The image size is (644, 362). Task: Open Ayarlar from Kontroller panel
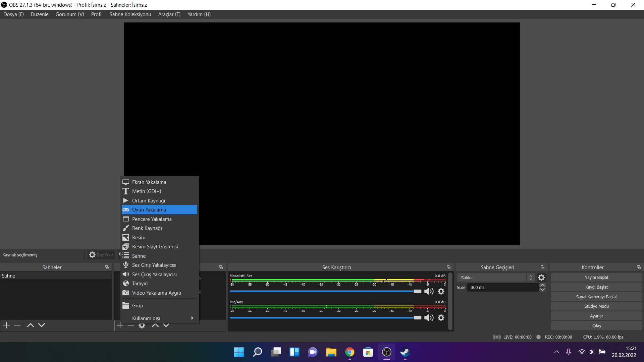tap(596, 316)
